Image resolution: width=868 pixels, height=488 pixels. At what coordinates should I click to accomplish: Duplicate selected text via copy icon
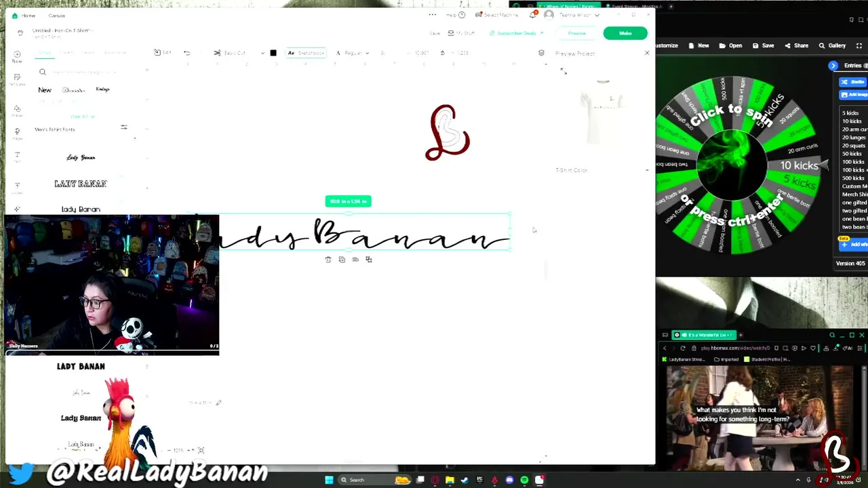pyautogui.click(x=342, y=260)
